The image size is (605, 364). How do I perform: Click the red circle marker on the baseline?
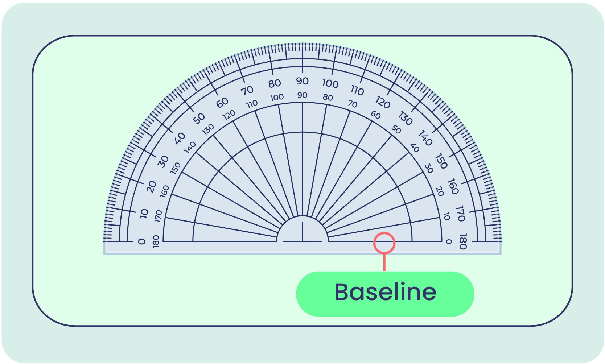pos(384,243)
